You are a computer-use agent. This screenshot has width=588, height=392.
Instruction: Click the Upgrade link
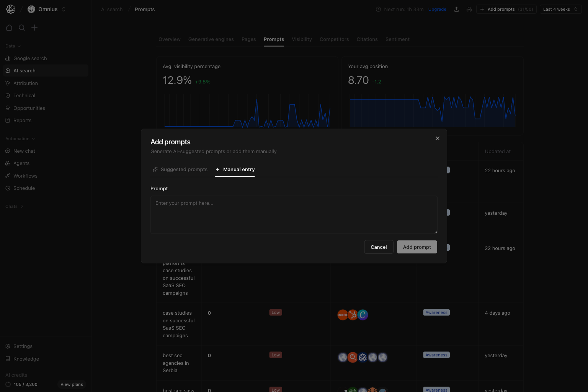pyautogui.click(x=437, y=9)
